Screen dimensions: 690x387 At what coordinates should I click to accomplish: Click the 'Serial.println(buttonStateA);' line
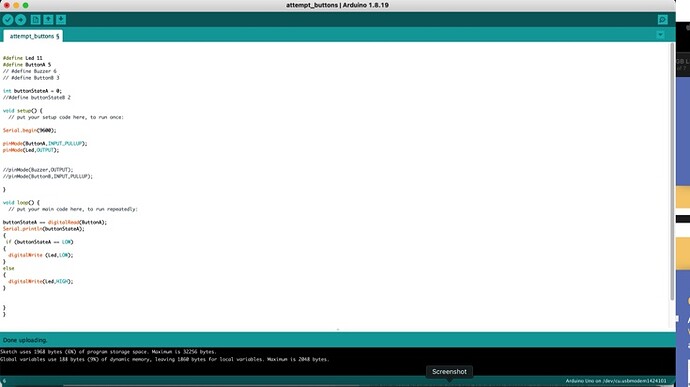pyautogui.click(x=44, y=229)
